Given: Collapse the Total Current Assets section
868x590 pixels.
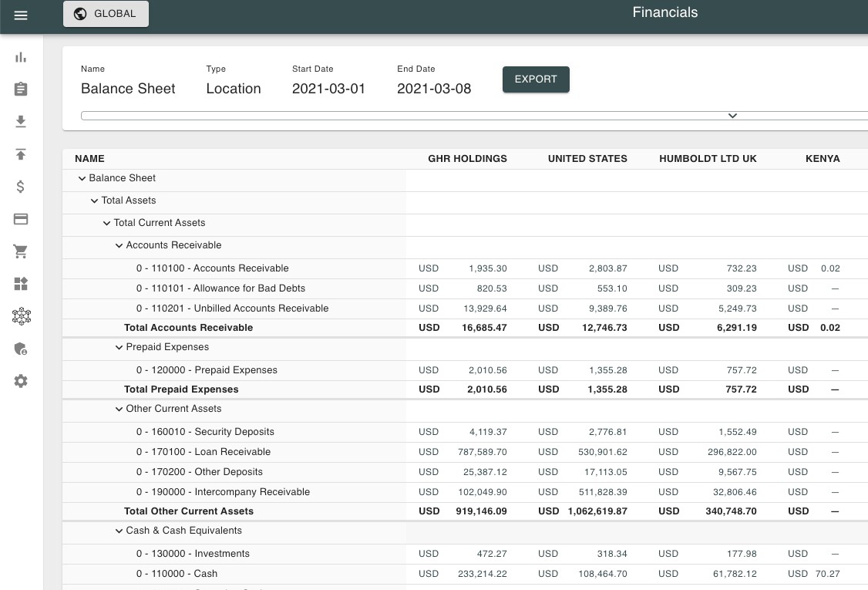Looking at the screenshot, I should pyautogui.click(x=106, y=223).
